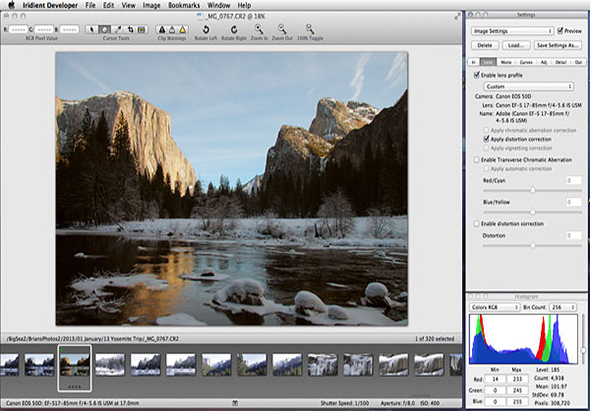The height and width of the screenshot is (411, 590).
Task: Click the Distortion slider handle
Action: (532, 245)
